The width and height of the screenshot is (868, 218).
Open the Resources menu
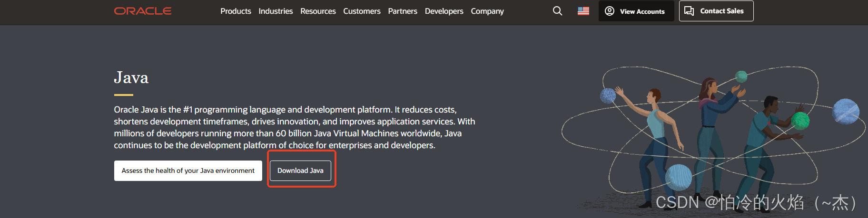pyautogui.click(x=318, y=11)
